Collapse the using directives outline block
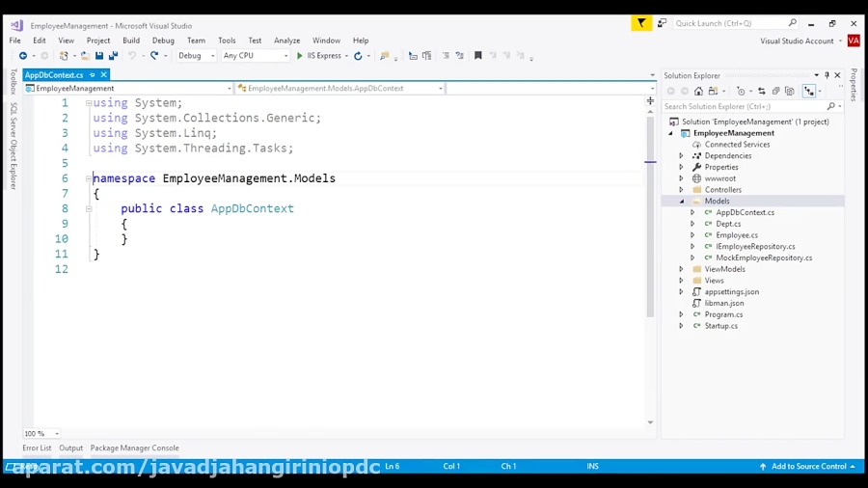 [x=89, y=103]
